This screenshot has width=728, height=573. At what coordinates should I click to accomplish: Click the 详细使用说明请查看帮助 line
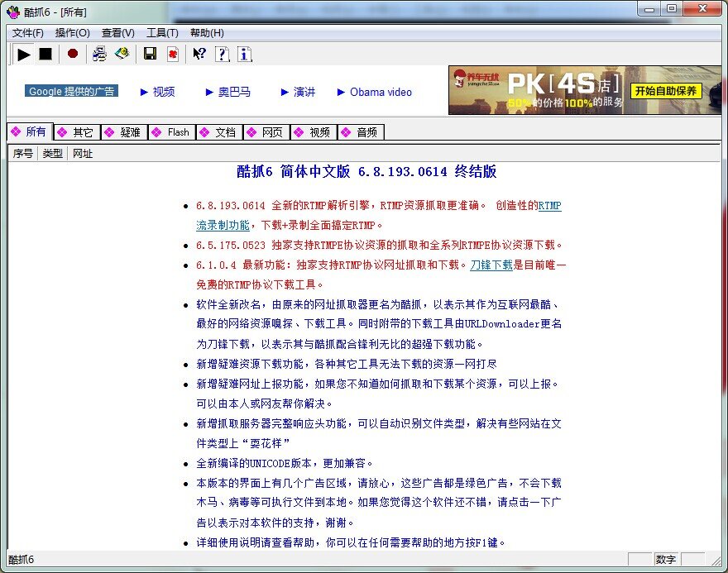(x=351, y=542)
